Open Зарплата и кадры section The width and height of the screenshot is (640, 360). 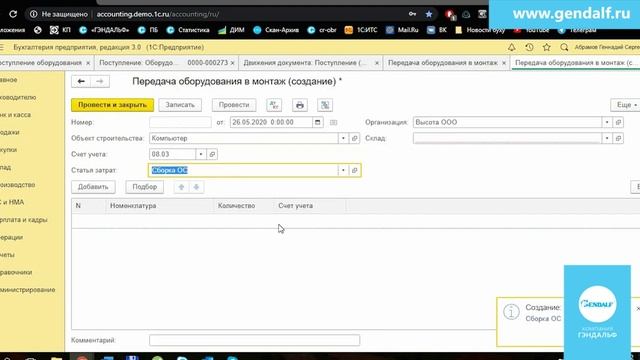pyautogui.click(x=24, y=220)
